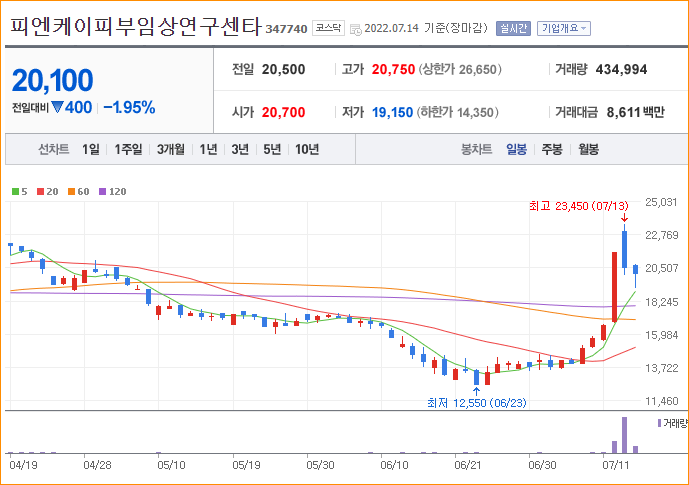Click the 상한가 26,650 text
This screenshot has width=689, height=485.
point(460,69)
